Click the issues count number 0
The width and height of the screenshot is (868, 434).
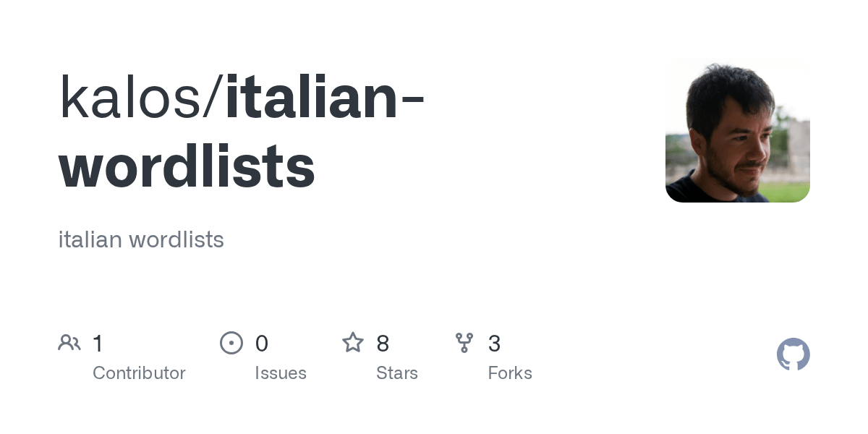[262, 344]
